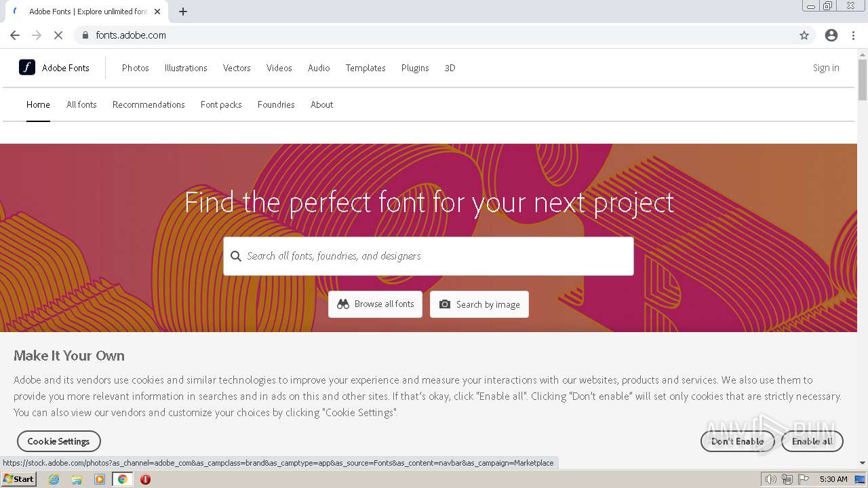Click the Sign in link
Image resolution: width=868 pixels, height=488 pixels.
[x=826, y=68]
